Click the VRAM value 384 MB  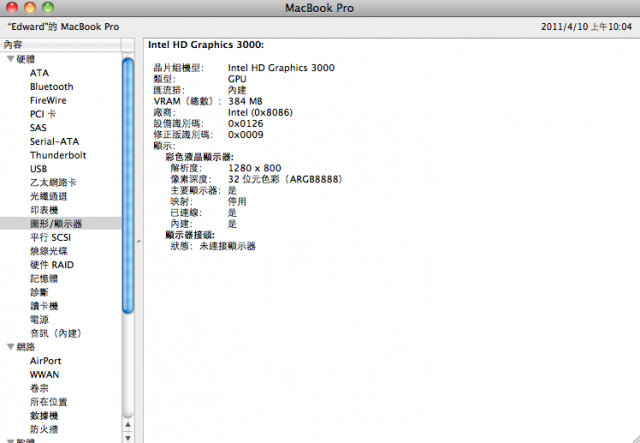(x=245, y=101)
